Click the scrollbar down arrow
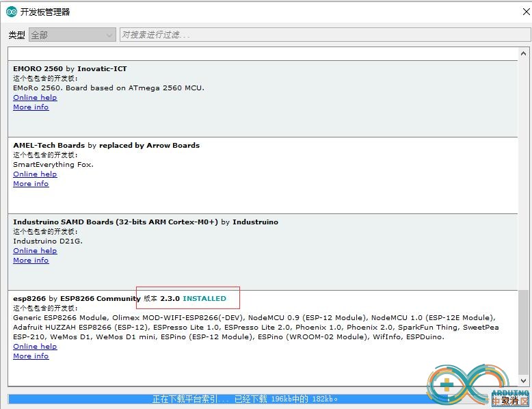This screenshot has width=532, height=409. [523, 381]
